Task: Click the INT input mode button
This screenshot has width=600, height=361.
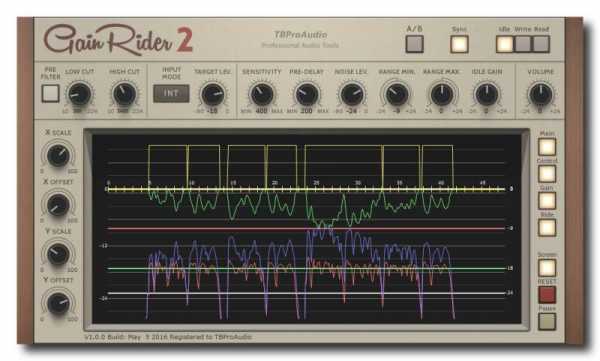Action: pyautogui.click(x=171, y=93)
